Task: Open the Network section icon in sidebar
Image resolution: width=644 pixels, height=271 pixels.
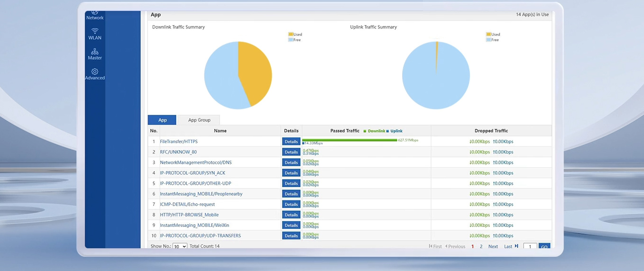Action: (x=95, y=12)
